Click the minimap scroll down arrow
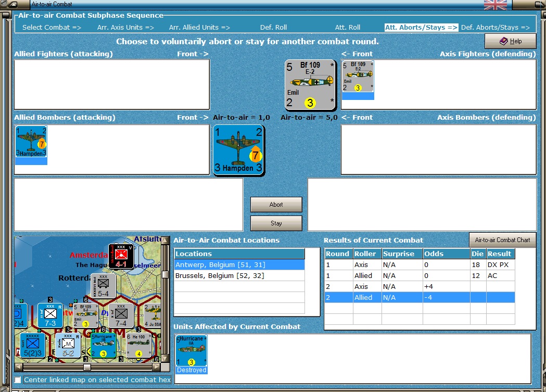Screen dimensions: 546x392 pyautogui.click(x=165, y=358)
